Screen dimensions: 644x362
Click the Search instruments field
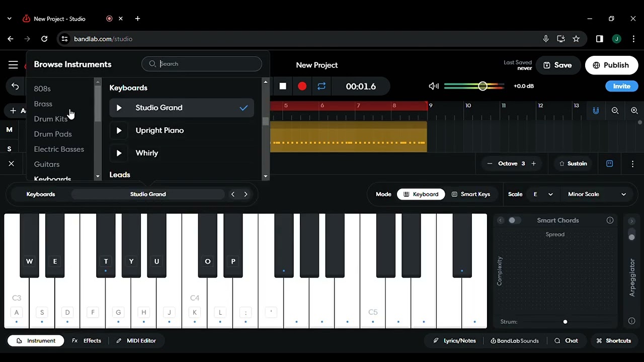[202, 64]
